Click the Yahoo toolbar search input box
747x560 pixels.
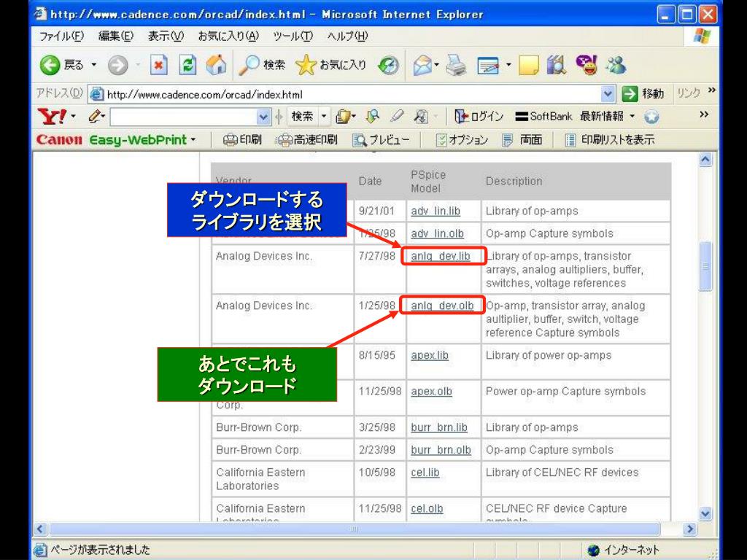pyautogui.click(x=184, y=117)
